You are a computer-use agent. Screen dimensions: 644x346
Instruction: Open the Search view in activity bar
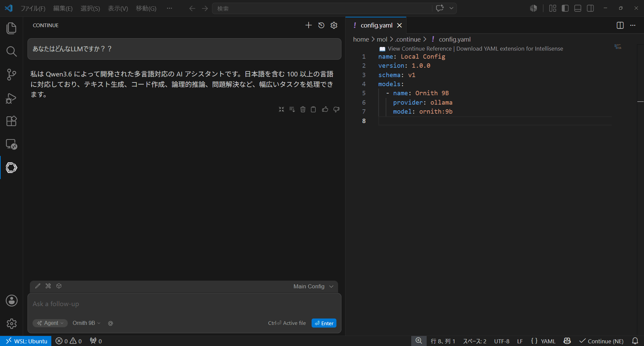(x=11, y=51)
